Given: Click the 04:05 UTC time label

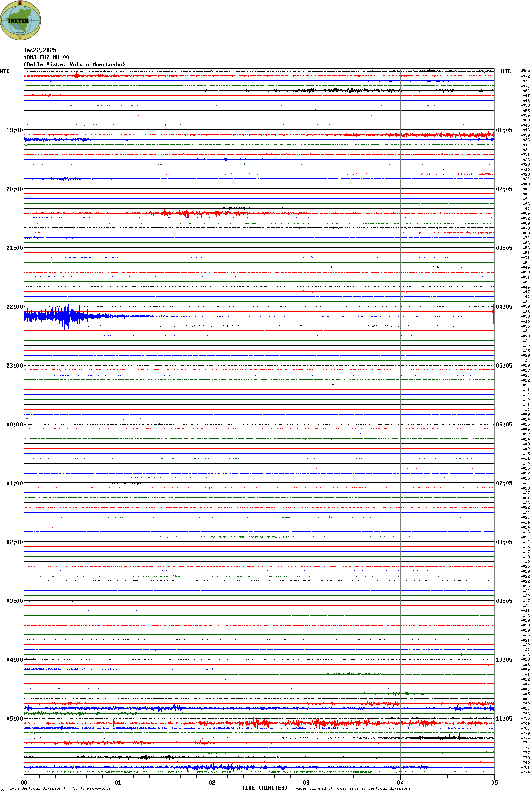Looking at the screenshot, I should pyautogui.click(x=504, y=307).
